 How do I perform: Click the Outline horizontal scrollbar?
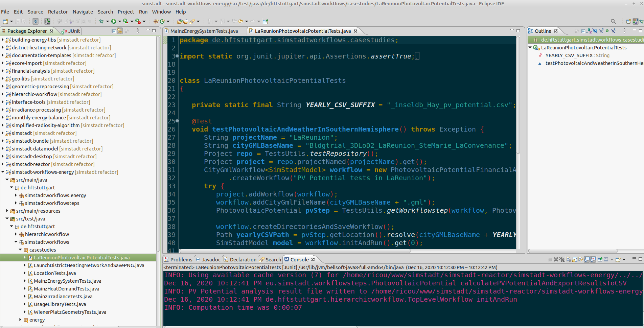pos(573,251)
